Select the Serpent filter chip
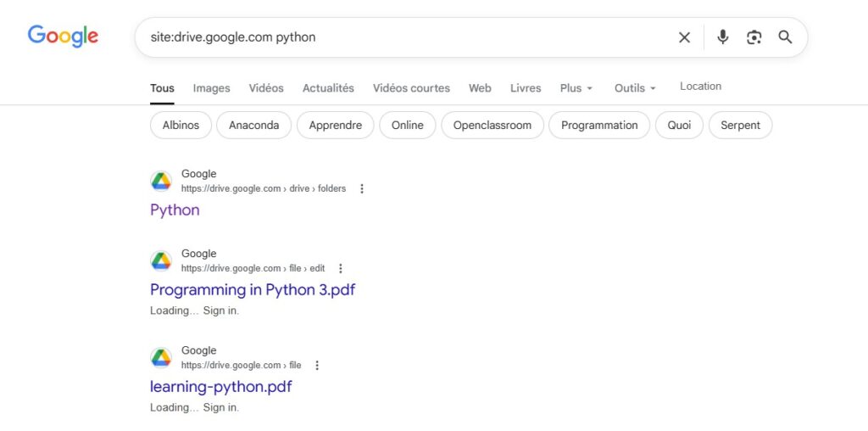Screen dimensions: 868x431 [x=741, y=126]
